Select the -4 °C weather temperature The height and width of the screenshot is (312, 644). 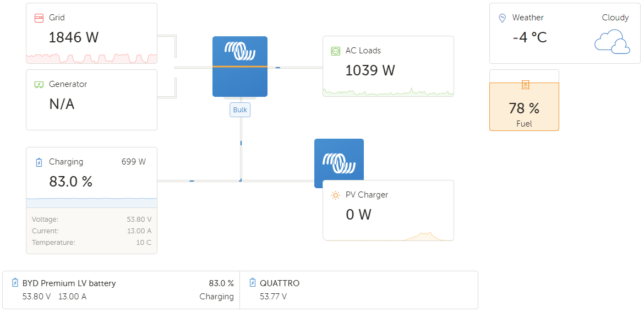click(x=530, y=38)
